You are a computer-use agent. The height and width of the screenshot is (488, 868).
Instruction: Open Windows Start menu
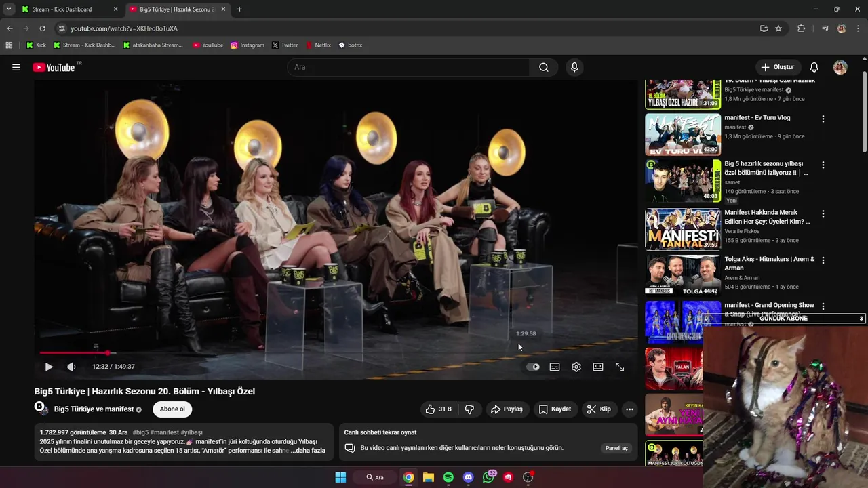click(340, 477)
